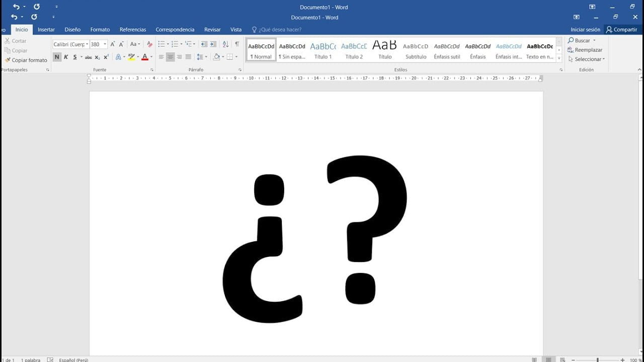644x362 pixels.
Task: Expand the line spacing dropdown
Action: coord(206,57)
